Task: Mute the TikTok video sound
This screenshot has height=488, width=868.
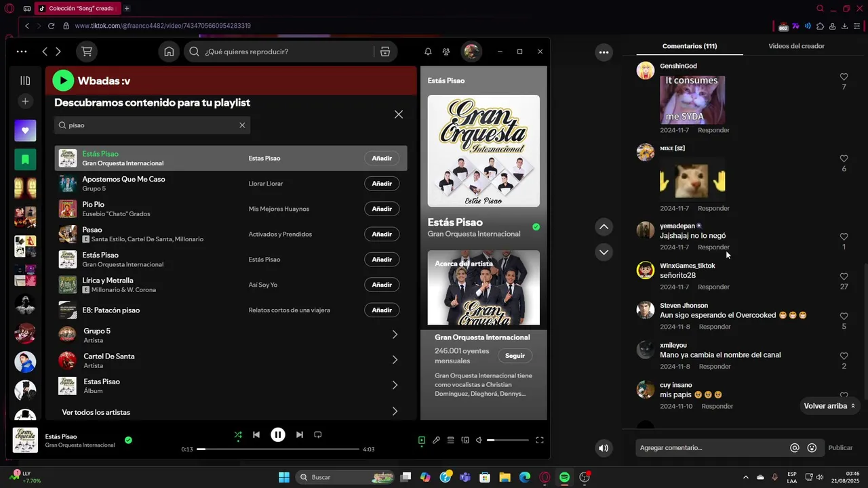Action: [604, 448]
